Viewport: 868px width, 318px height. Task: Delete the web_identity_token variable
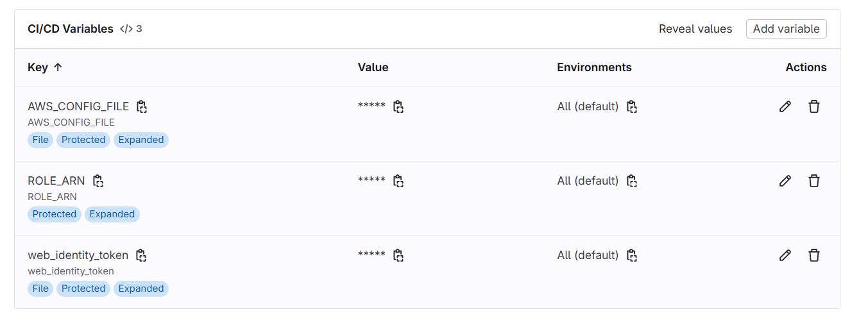(x=813, y=255)
